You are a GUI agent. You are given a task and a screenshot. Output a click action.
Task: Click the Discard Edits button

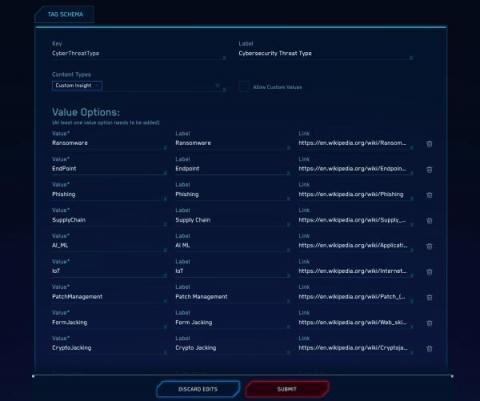point(198,389)
